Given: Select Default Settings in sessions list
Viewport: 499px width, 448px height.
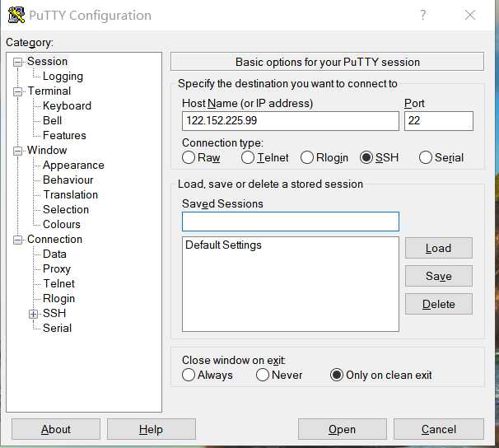Looking at the screenshot, I should pyautogui.click(x=223, y=245).
